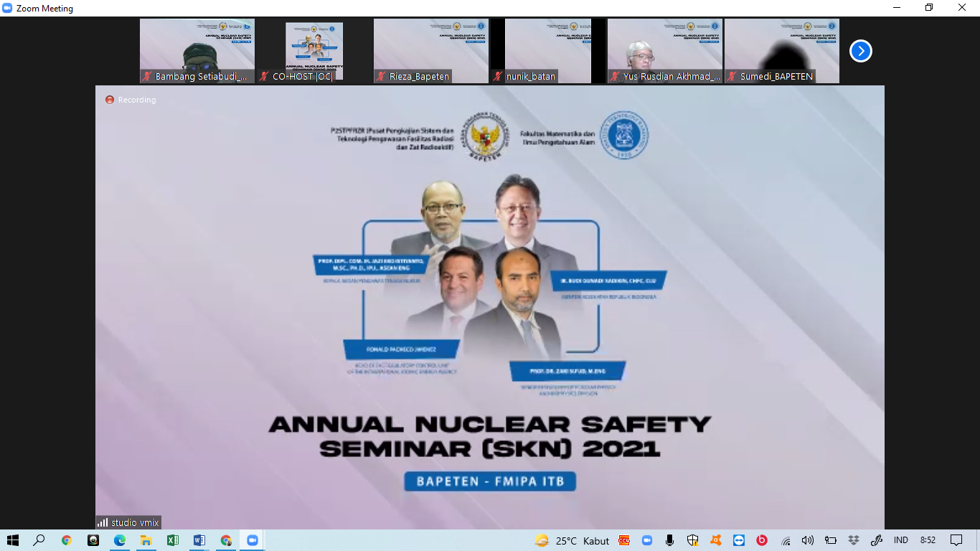This screenshot has height=551, width=980.
Task: Click the signal bars icon beside studio vmix
Action: point(103,522)
